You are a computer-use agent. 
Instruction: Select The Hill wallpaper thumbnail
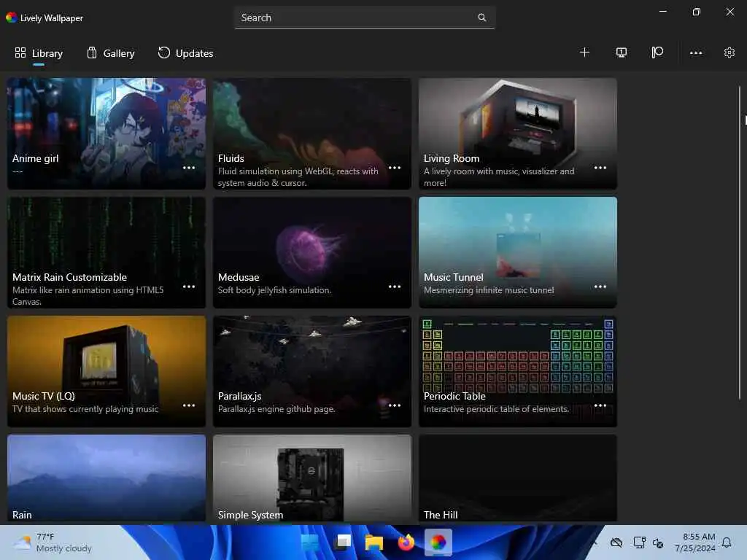518,478
